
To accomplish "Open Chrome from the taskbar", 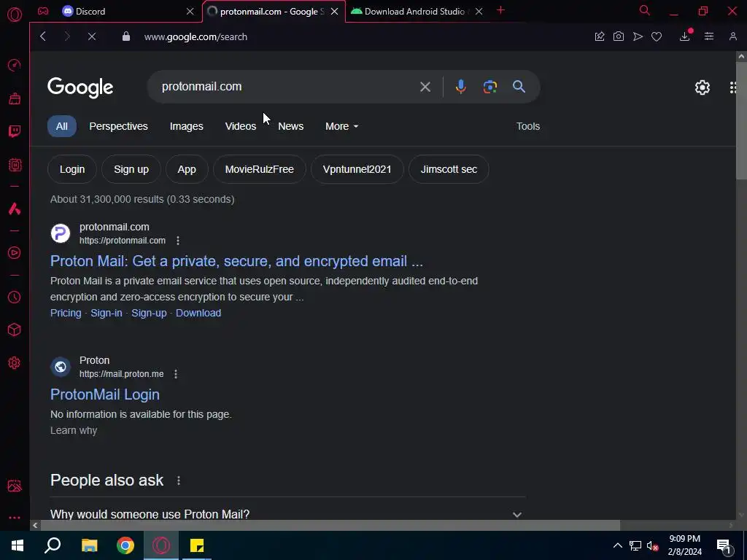I will pyautogui.click(x=125, y=545).
